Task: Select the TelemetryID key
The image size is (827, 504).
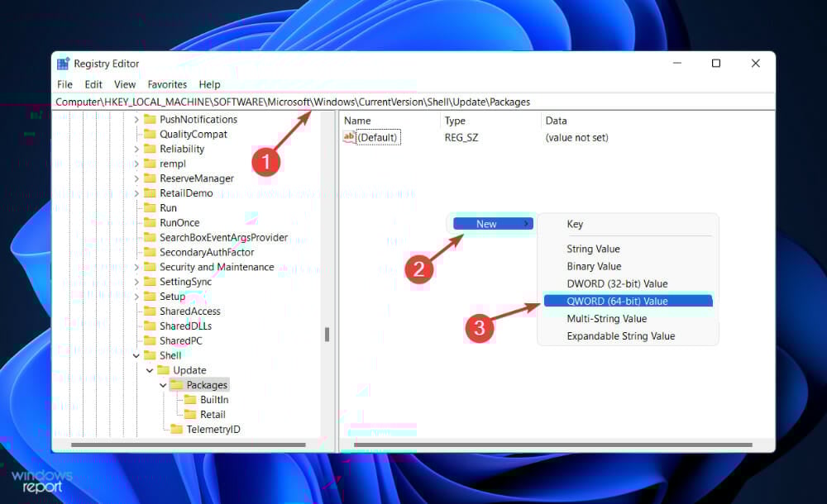Action: 213,430
